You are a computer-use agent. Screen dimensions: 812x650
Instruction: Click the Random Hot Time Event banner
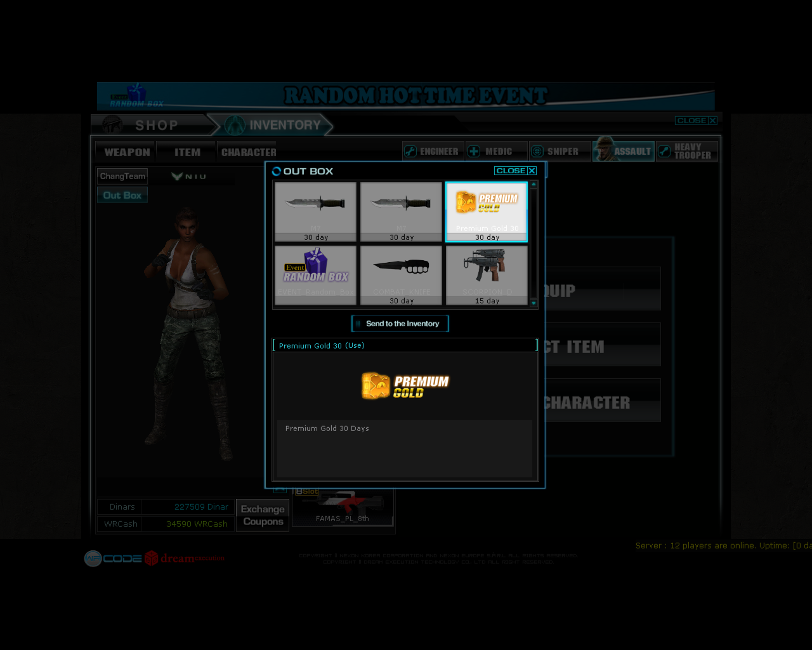coord(406,96)
